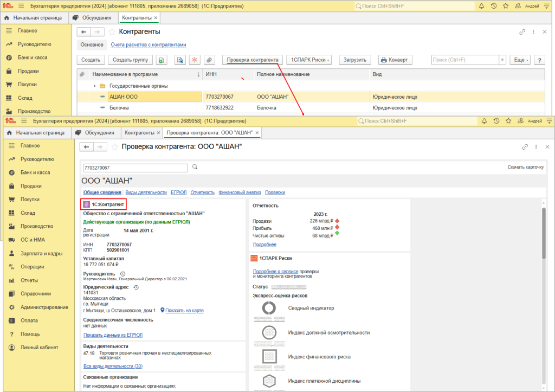Screen dimensions: 555x392
Task: Open Администрирование sidebar section
Action: click(44, 307)
